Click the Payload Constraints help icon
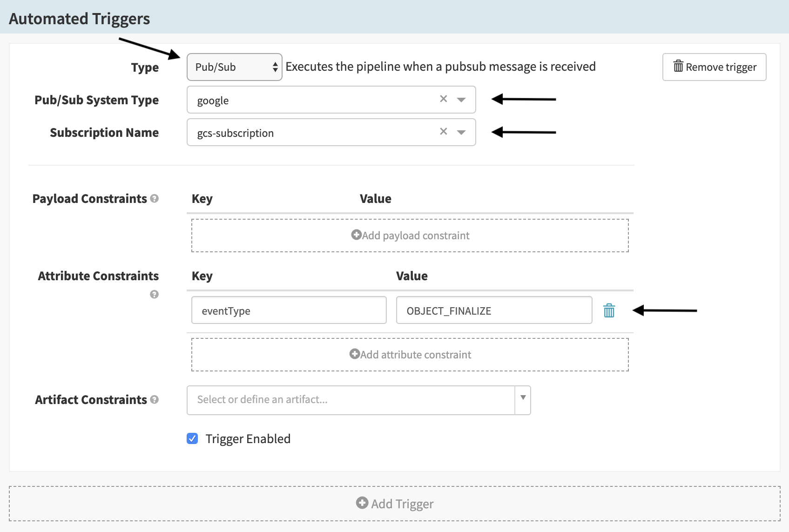The image size is (789, 532). click(x=155, y=199)
